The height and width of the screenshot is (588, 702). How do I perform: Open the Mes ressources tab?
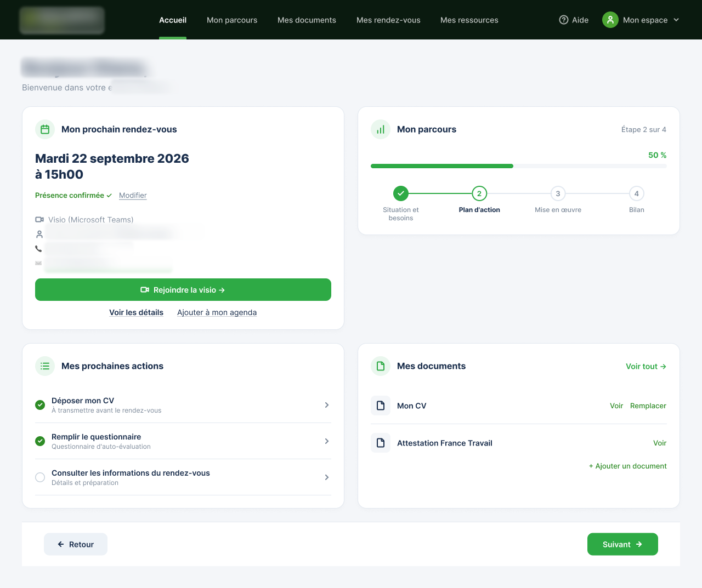469,20
